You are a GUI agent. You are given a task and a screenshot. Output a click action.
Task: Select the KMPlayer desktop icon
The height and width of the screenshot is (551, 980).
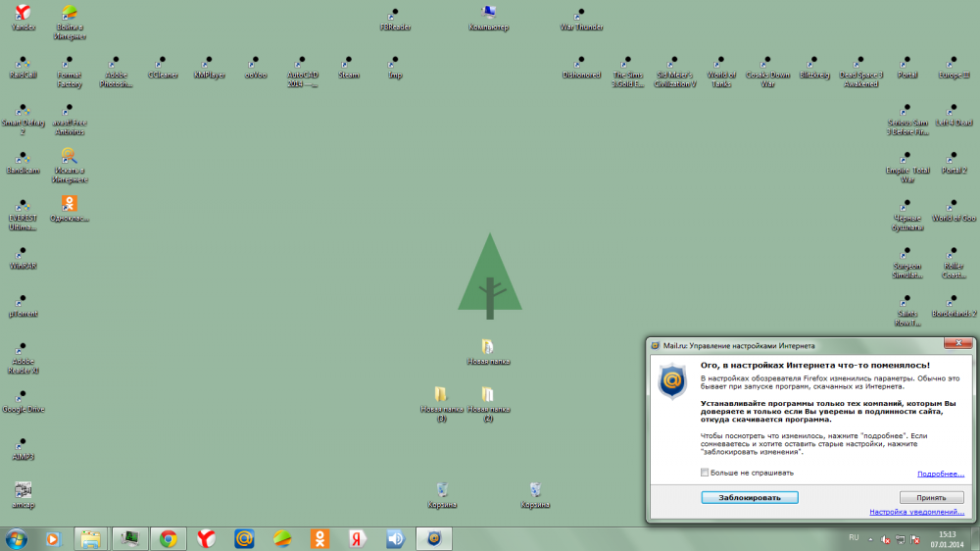209,67
